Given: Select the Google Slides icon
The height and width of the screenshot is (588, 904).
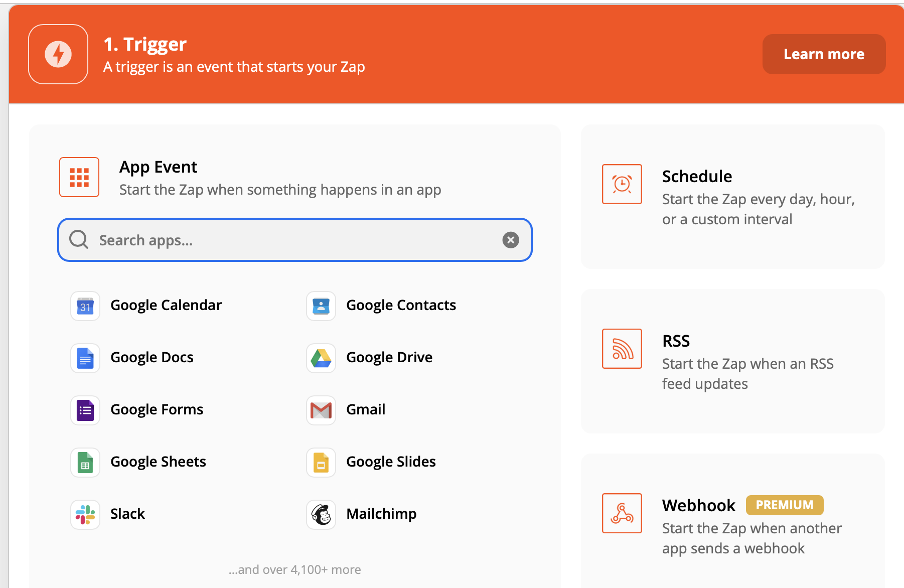Looking at the screenshot, I should [x=321, y=463].
